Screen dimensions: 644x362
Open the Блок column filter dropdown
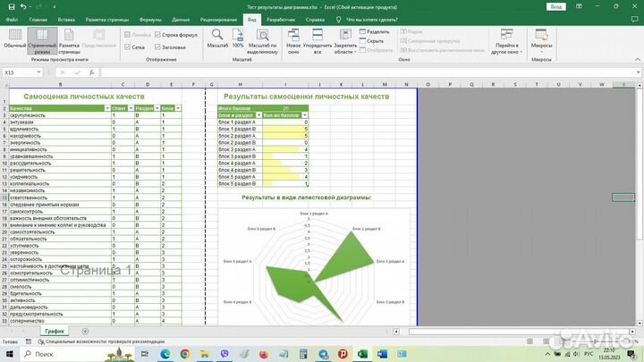[178, 108]
